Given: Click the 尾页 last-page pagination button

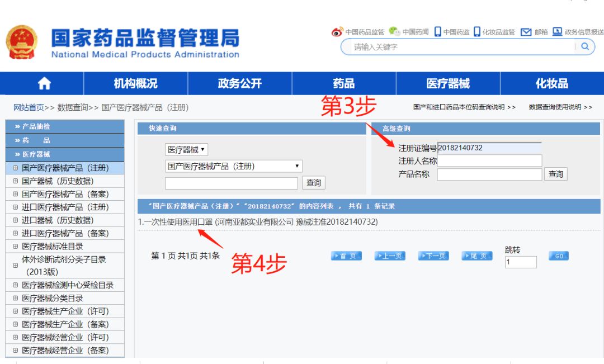Looking at the screenshot, I should (476, 256).
